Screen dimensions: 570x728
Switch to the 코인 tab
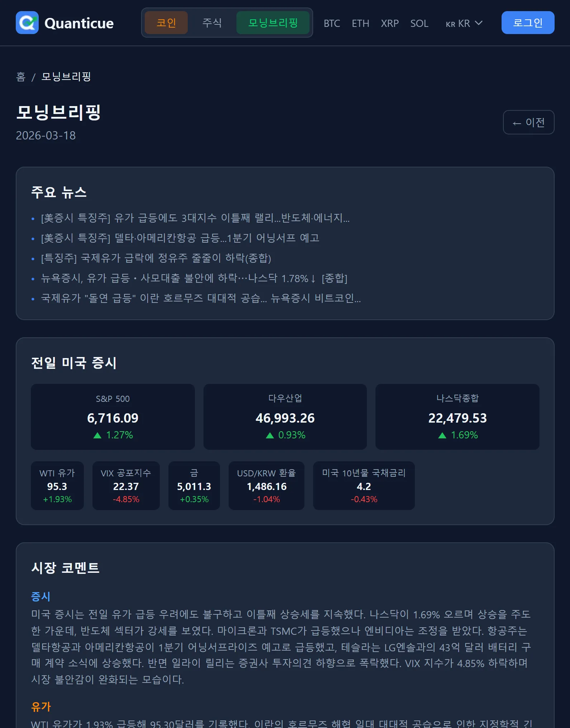click(166, 23)
